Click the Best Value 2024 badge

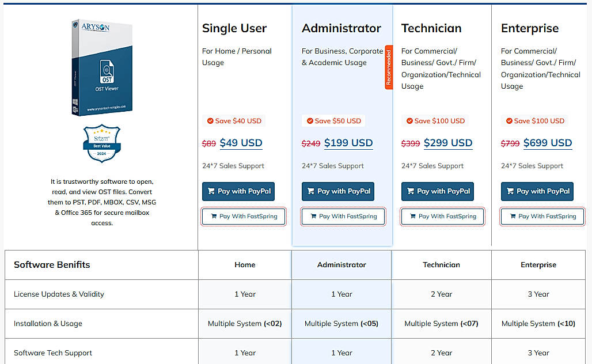tap(102, 143)
